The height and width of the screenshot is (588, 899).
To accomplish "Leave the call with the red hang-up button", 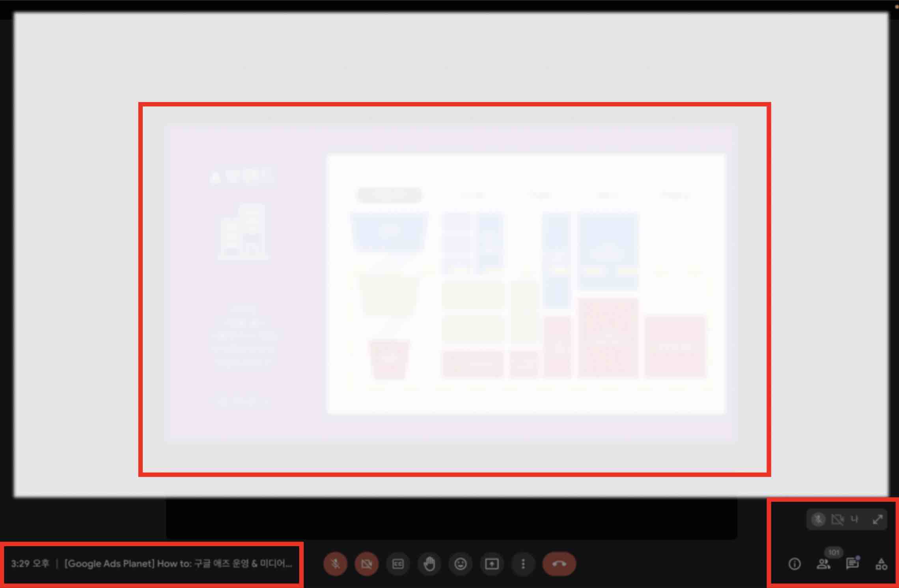I will click(x=559, y=564).
